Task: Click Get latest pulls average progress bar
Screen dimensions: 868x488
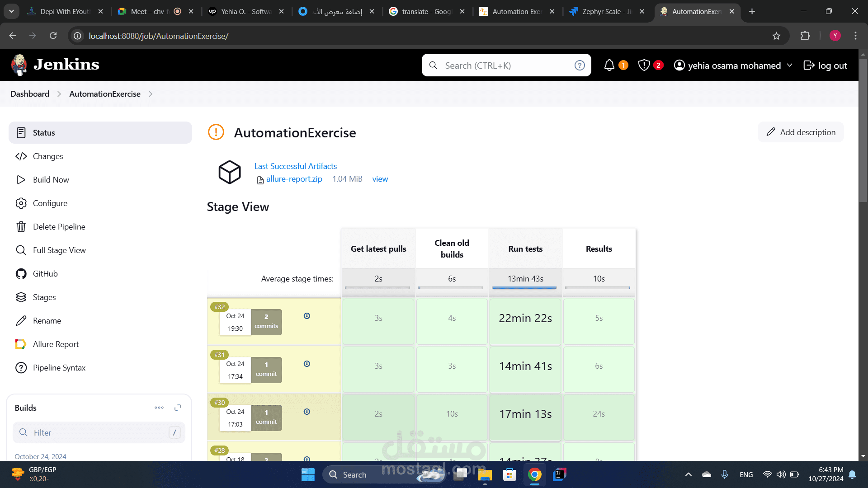Action: pyautogui.click(x=377, y=288)
